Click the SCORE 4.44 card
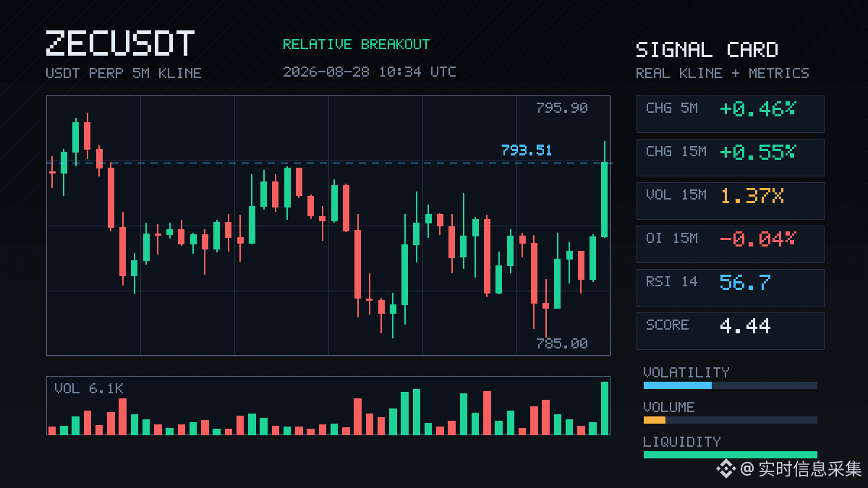868x488 pixels. (730, 331)
